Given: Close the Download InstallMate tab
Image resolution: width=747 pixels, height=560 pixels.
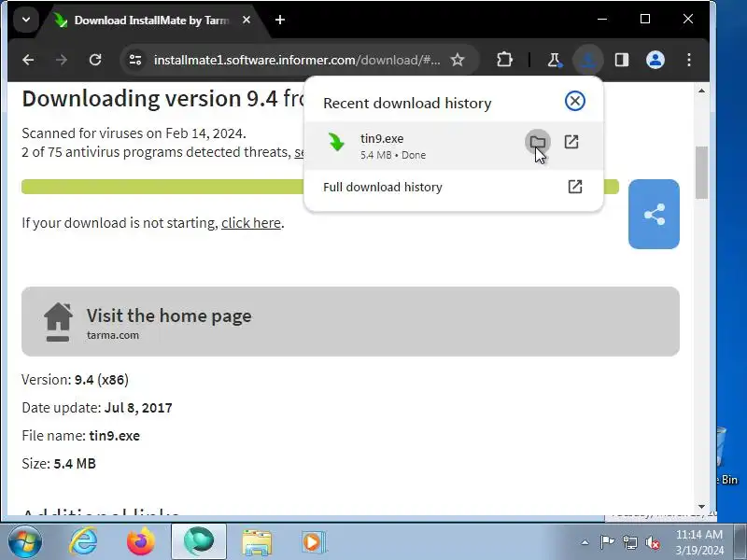Looking at the screenshot, I should click(247, 20).
